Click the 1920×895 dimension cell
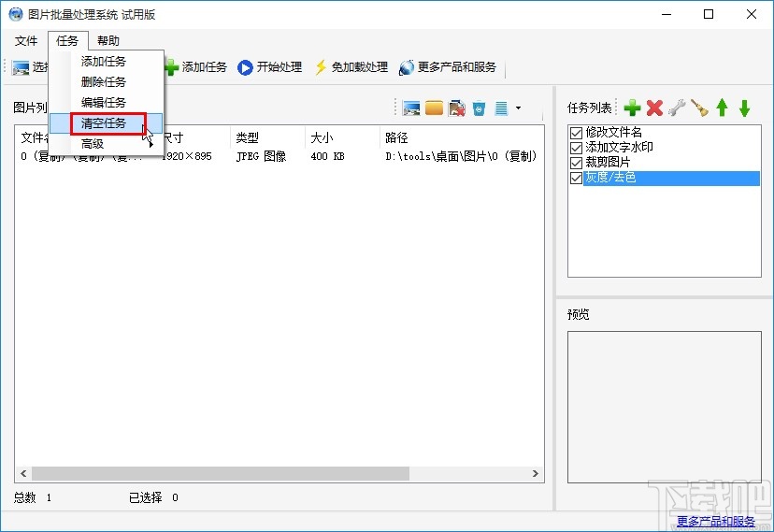Image resolution: width=774 pixels, height=532 pixels. [187, 156]
